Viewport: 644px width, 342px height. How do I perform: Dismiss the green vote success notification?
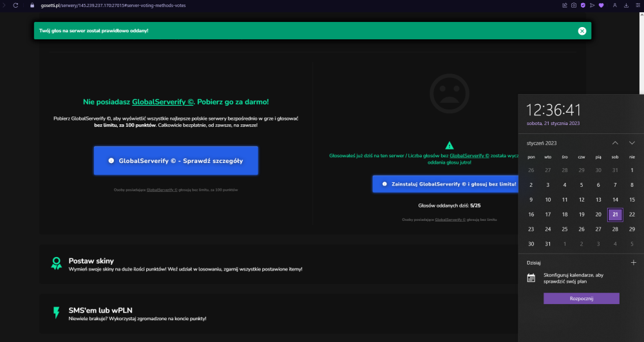pyautogui.click(x=582, y=31)
